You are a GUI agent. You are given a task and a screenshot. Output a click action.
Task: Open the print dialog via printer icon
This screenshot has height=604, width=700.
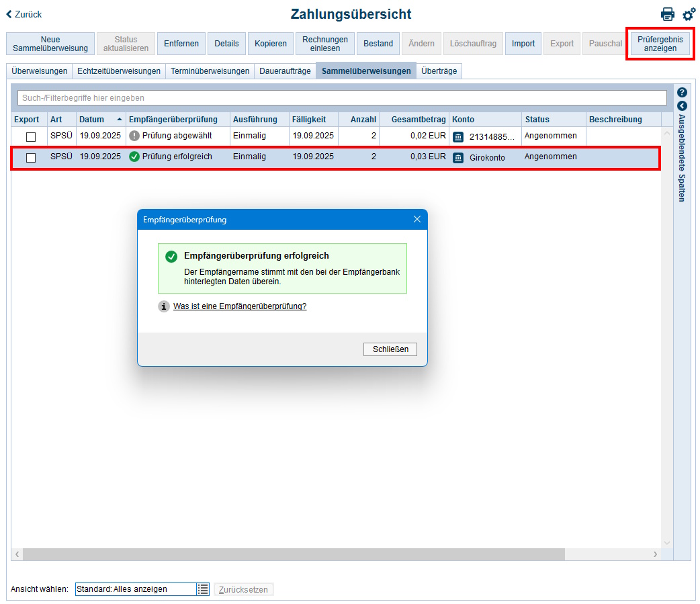[x=668, y=13]
